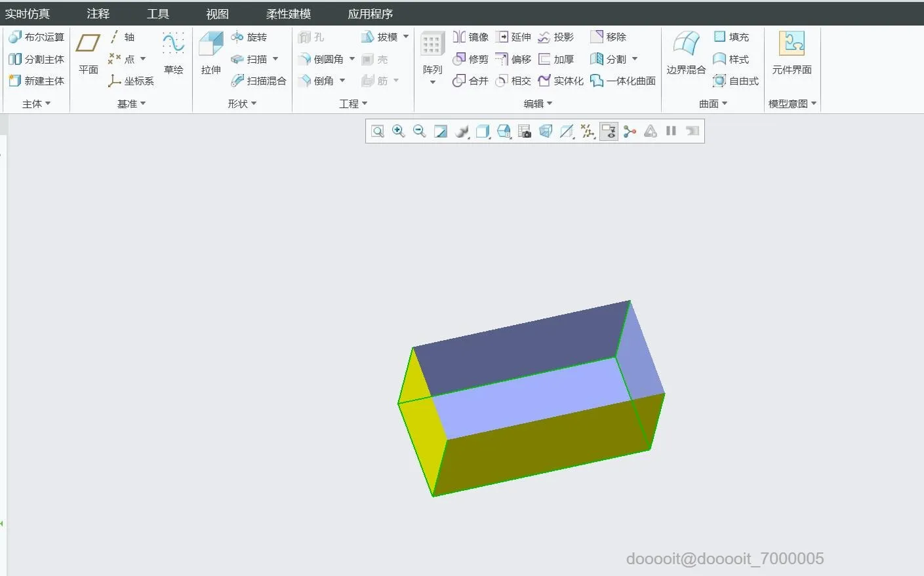This screenshot has height=576, width=924.
Task: Select the 视图 ribbon tab
Action: pos(218,14)
